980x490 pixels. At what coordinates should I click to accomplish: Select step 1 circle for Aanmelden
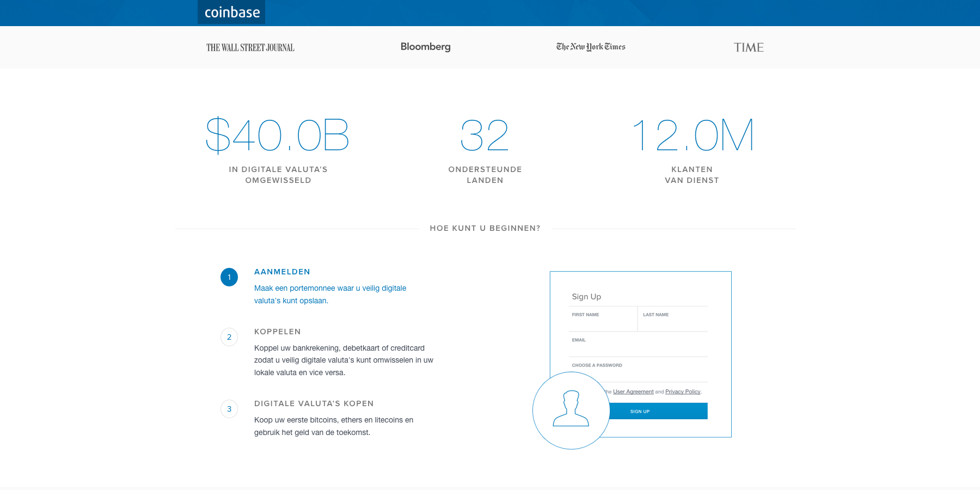(x=229, y=277)
